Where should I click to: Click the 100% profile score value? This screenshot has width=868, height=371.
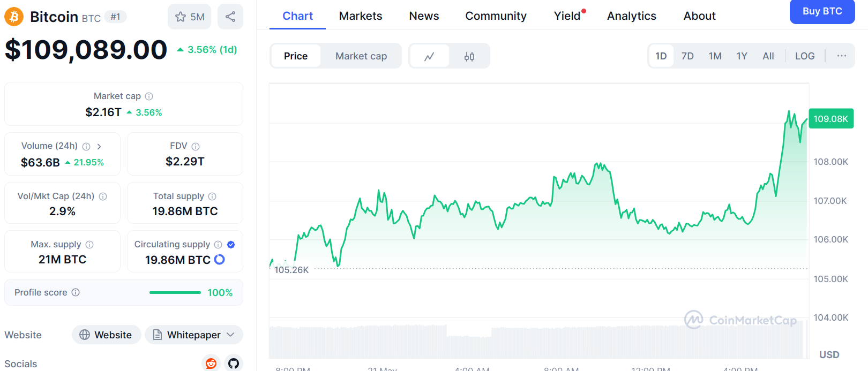coord(220,293)
